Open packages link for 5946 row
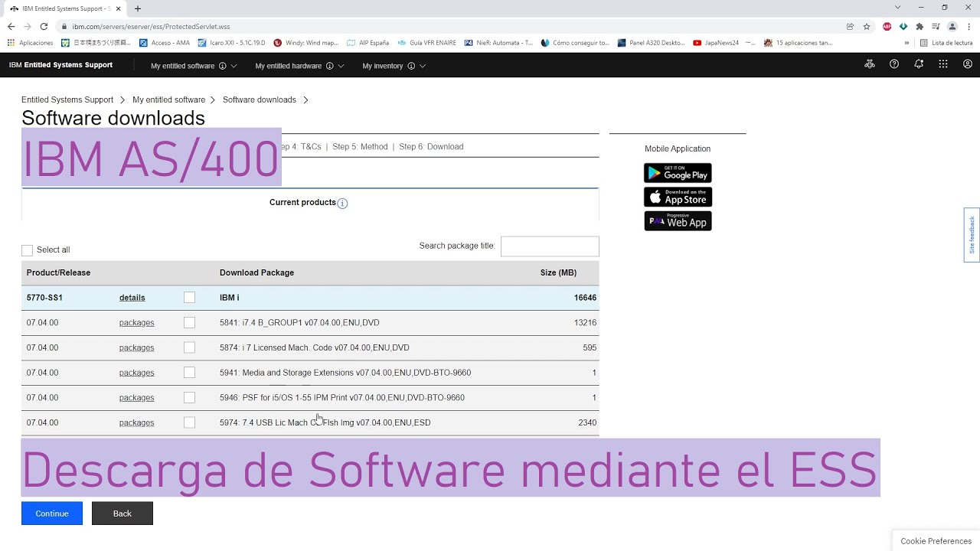980x551 pixels. pyautogui.click(x=137, y=398)
